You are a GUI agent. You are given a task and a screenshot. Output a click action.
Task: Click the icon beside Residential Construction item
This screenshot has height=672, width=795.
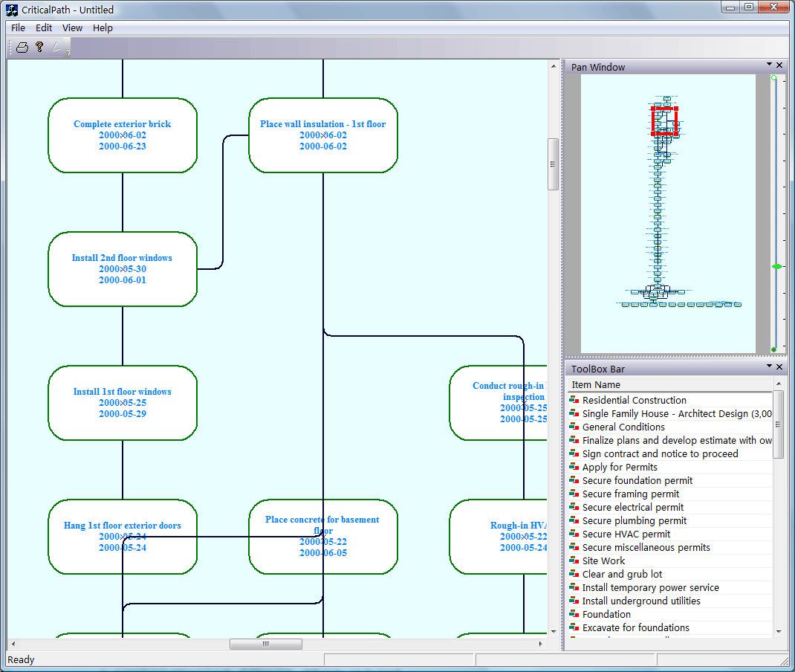[x=574, y=400]
